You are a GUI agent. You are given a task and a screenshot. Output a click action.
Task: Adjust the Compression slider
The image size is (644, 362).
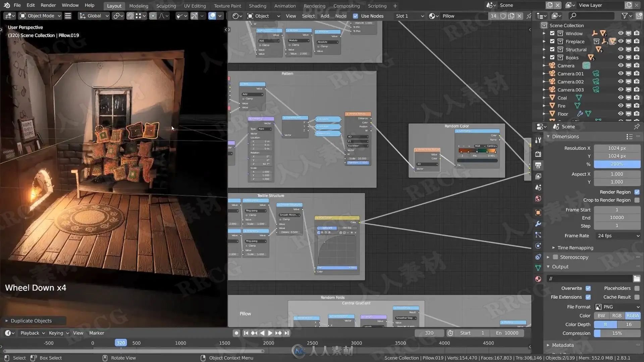pyautogui.click(x=616, y=333)
